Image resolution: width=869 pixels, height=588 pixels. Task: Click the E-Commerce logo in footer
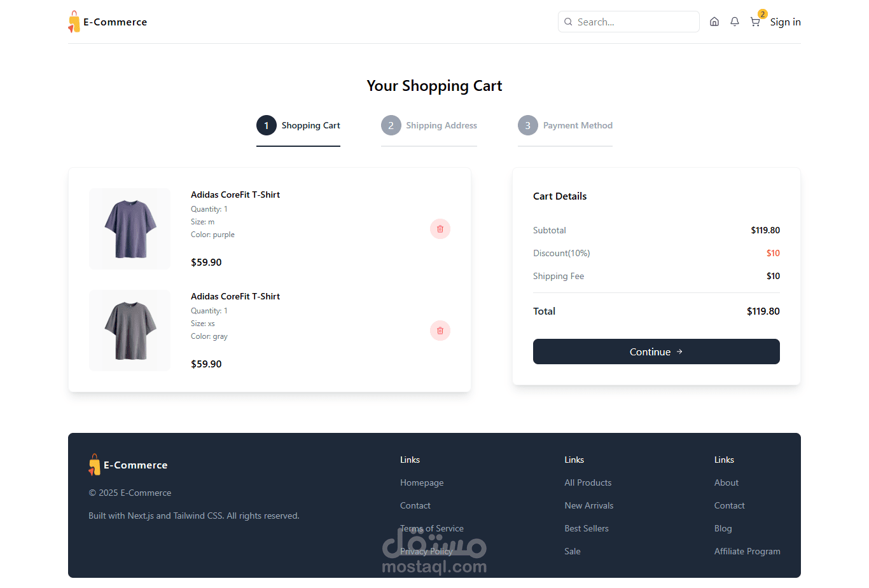(128, 465)
